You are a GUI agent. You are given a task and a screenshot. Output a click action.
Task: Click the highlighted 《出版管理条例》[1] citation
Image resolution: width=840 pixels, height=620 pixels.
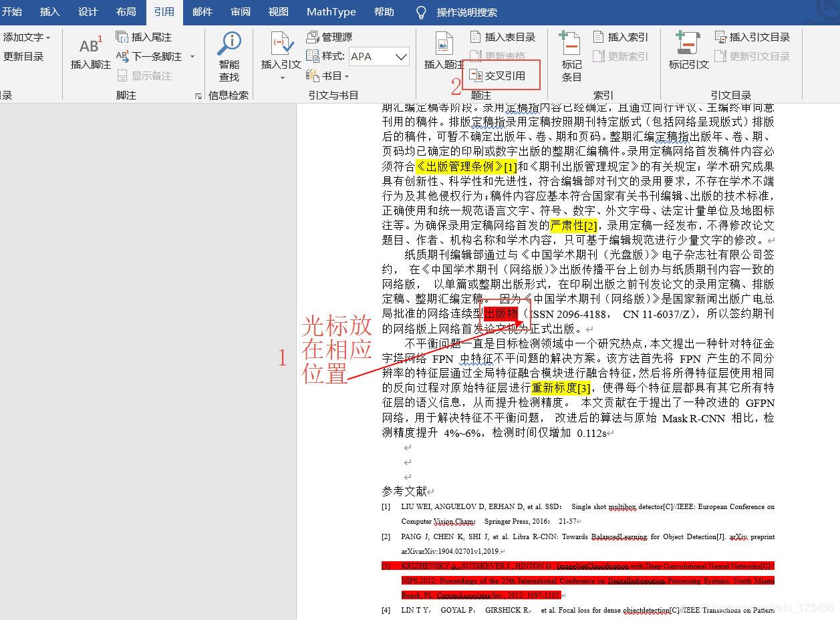[466, 166]
